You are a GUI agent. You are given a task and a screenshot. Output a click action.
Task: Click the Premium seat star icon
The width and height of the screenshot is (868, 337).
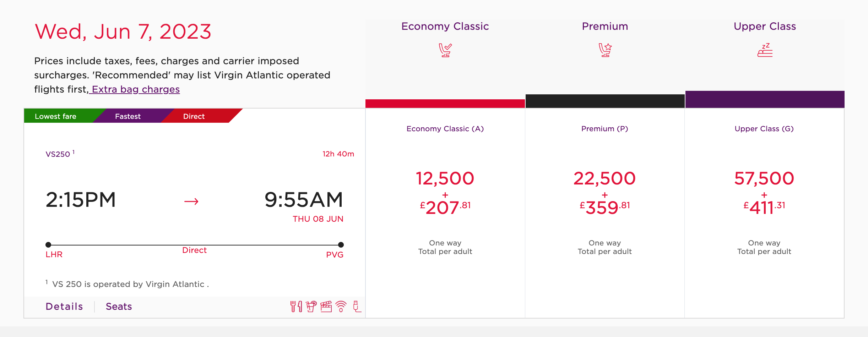[x=605, y=50]
